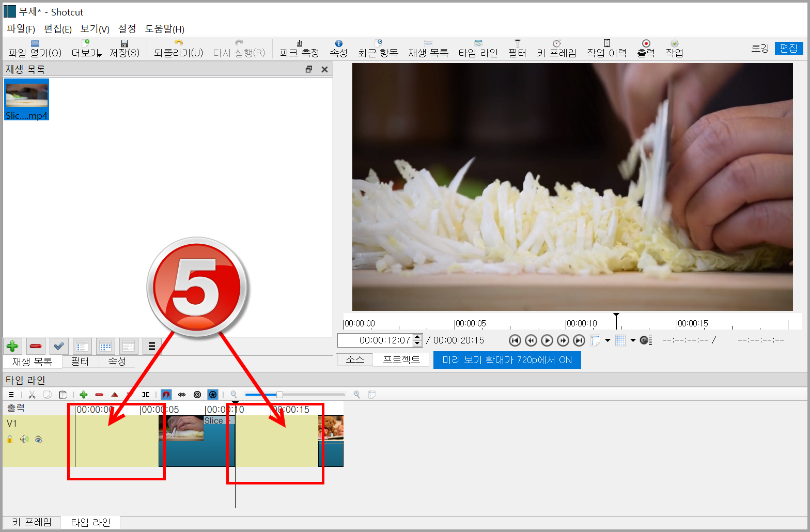Copy the clip using the timeline copy icon
The image size is (810, 532).
click(48, 395)
